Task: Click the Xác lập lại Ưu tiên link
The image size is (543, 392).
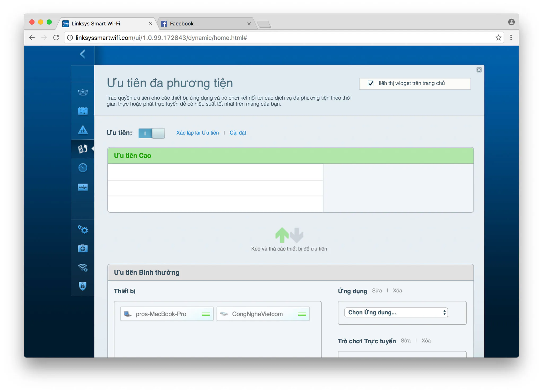Action: tap(198, 133)
